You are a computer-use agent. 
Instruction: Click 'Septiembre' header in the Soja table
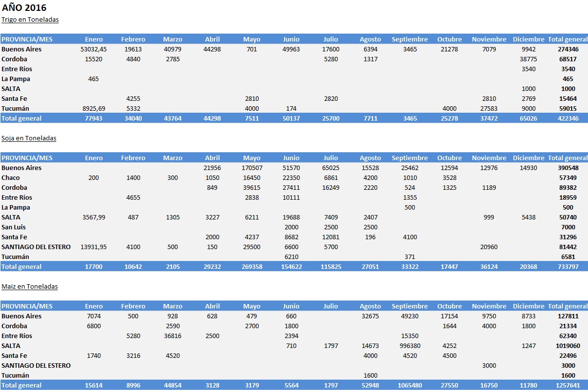pyautogui.click(x=410, y=158)
